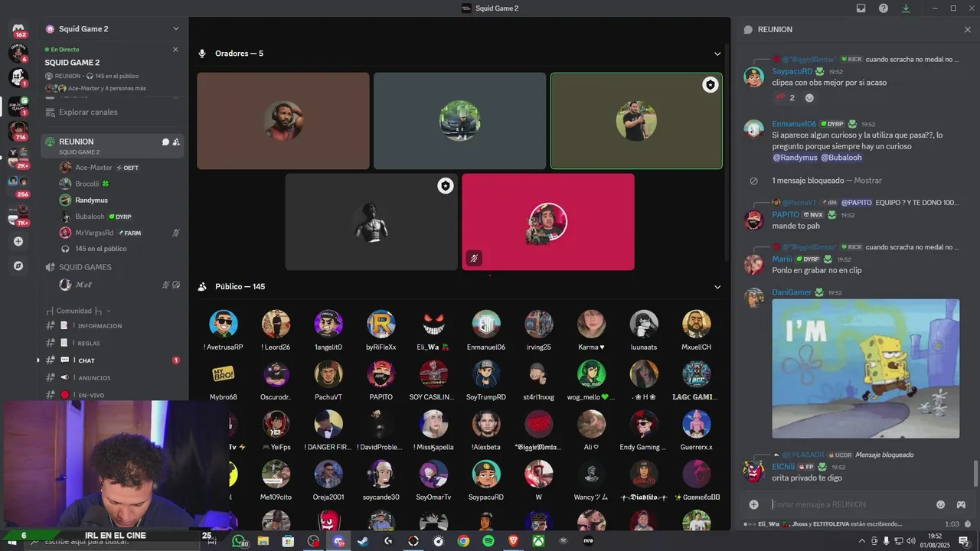Click audience member irving25 avatar
The height and width of the screenshot is (551, 980).
tap(538, 324)
